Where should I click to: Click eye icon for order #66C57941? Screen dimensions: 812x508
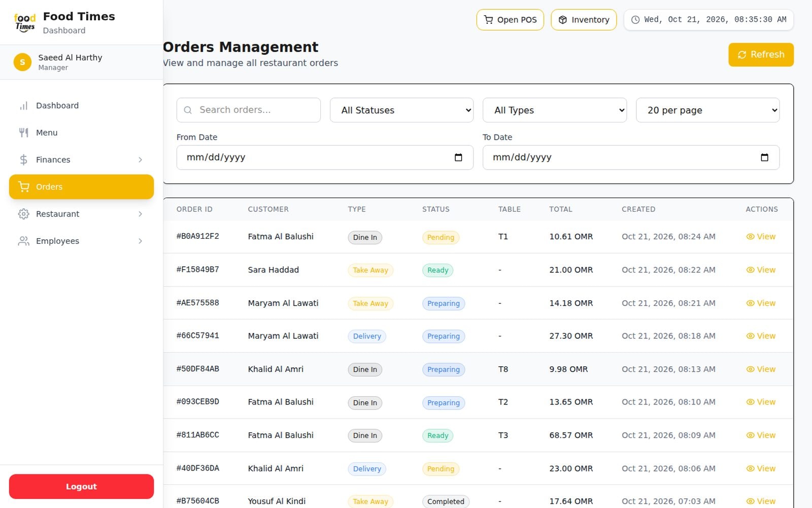point(750,336)
